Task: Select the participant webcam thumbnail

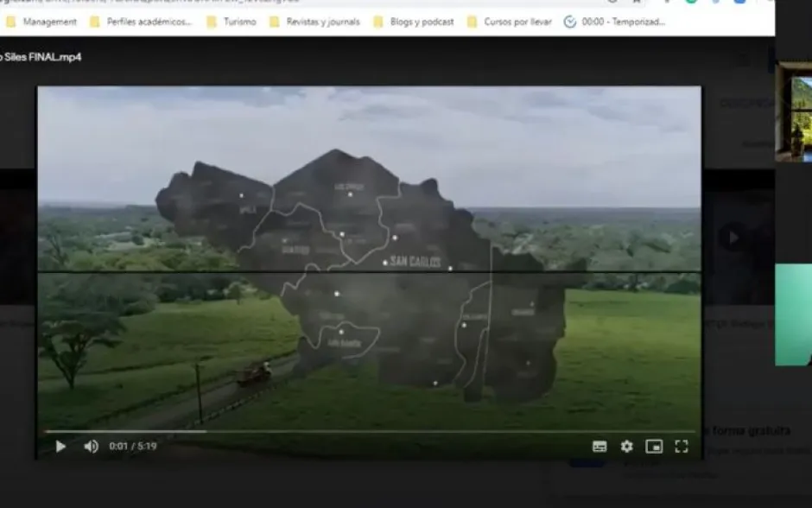Action: [x=794, y=112]
